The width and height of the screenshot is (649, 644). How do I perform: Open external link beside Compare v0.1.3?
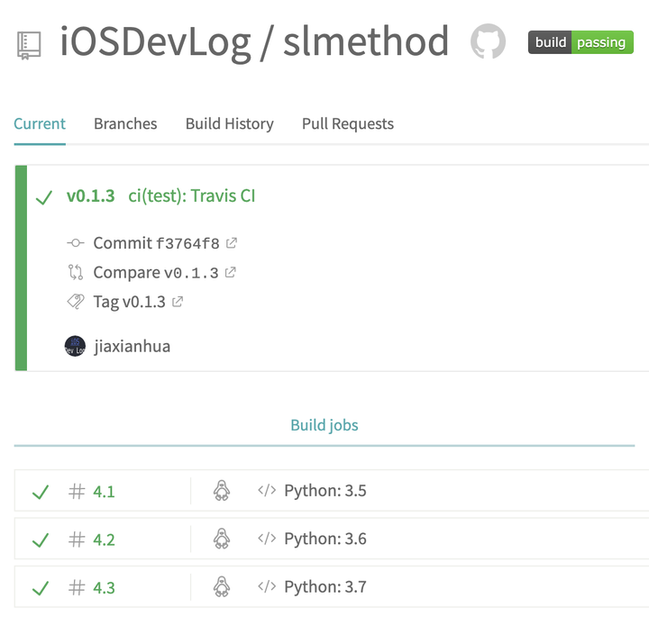(x=231, y=272)
